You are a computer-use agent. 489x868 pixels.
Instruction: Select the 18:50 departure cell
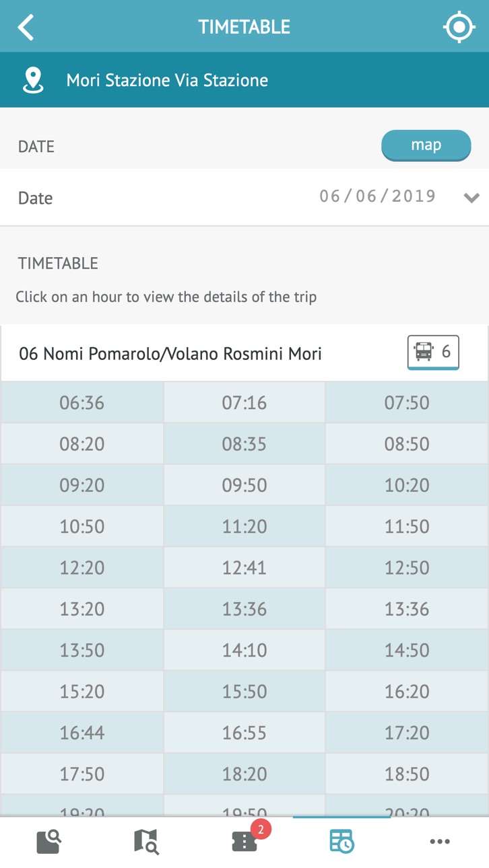[x=407, y=774]
